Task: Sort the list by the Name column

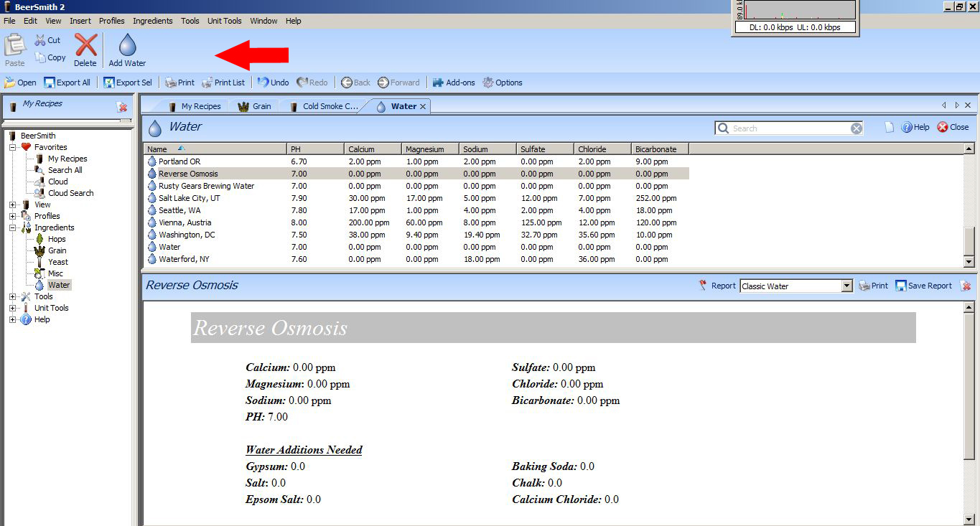Action: click(215, 149)
